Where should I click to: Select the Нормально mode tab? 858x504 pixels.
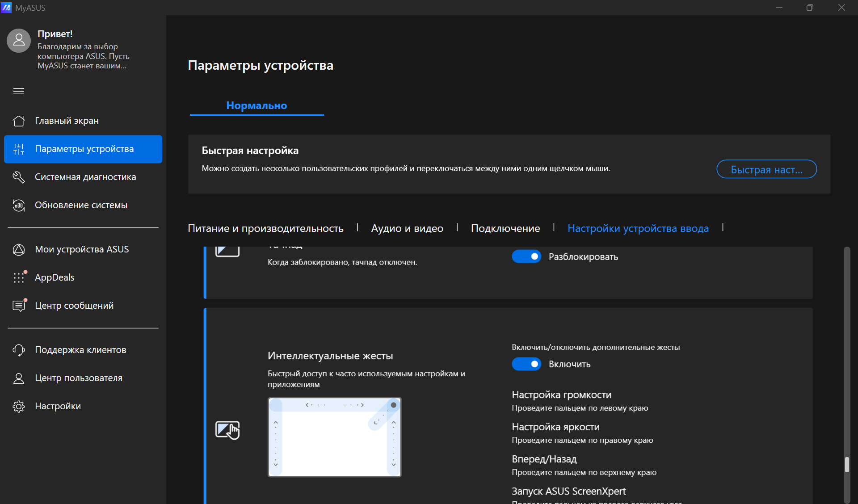[257, 105]
